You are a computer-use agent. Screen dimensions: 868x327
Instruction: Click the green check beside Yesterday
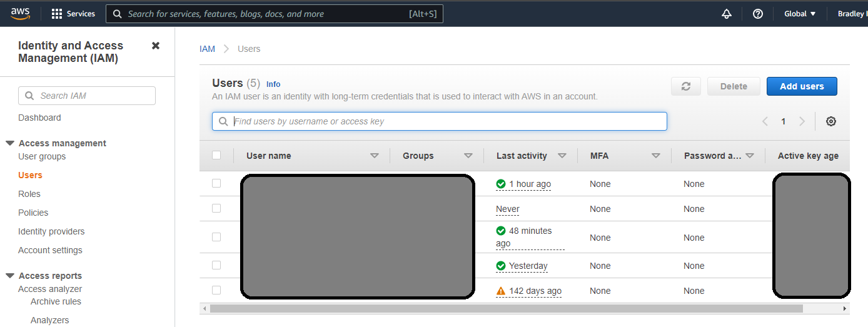tap(501, 266)
